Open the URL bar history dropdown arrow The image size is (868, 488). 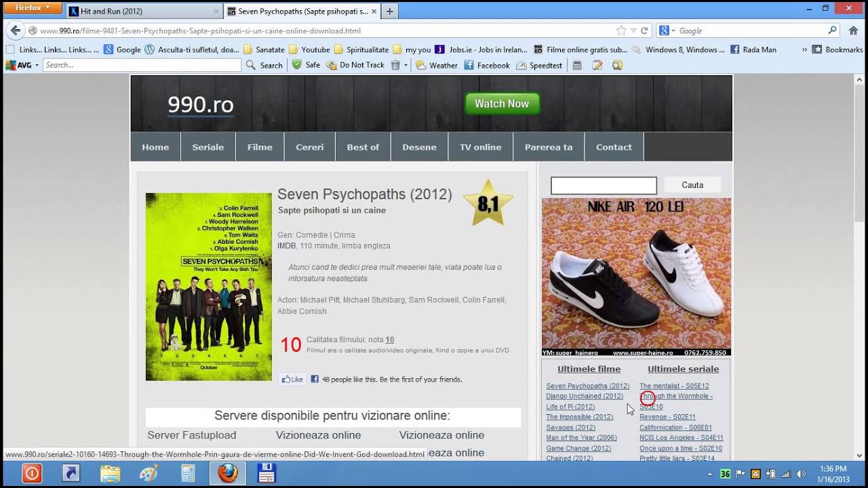[633, 30]
